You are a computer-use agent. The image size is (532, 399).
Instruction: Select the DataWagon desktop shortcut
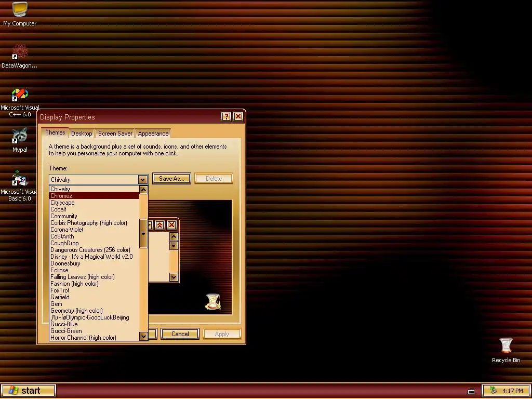[20, 56]
